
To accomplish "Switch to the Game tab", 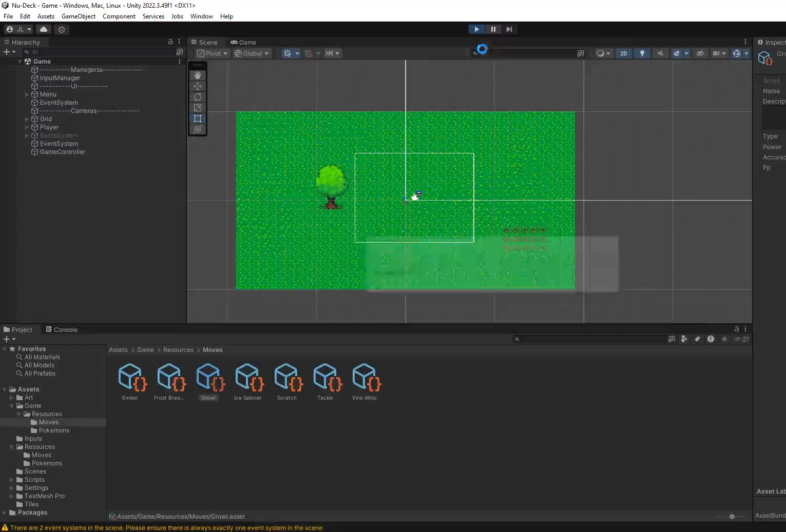I will (243, 43).
